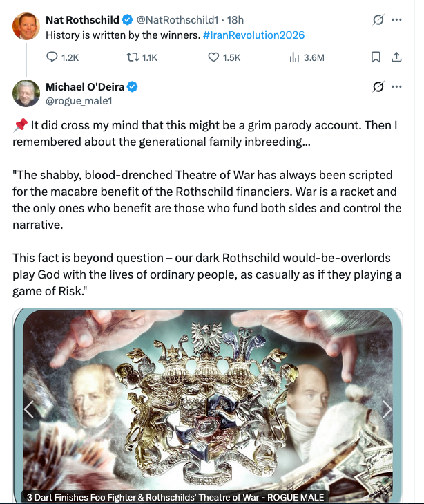
Task: Share Nat Rothschild's post
Action: pyautogui.click(x=396, y=58)
